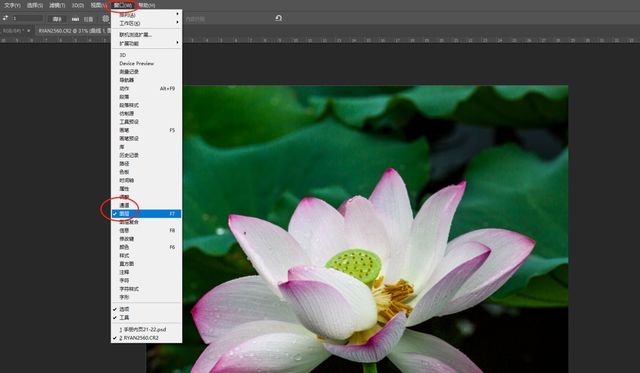Toggle the checked 图层 (Layers) panel F7
The image size is (640, 373).
[147, 213]
